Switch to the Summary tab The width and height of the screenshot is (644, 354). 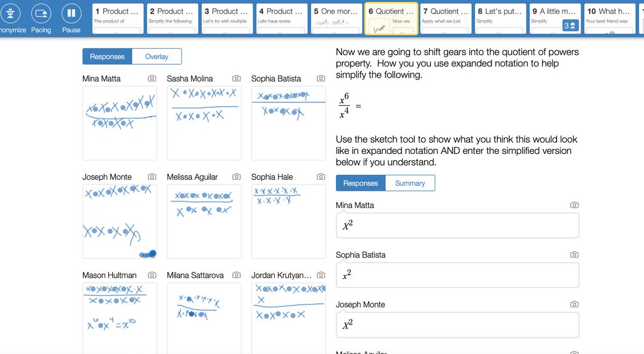pyautogui.click(x=410, y=183)
